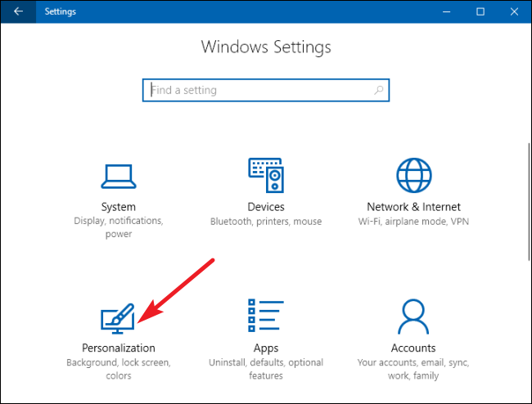Click the Devices label
This screenshot has width=532, height=404.
266,207
